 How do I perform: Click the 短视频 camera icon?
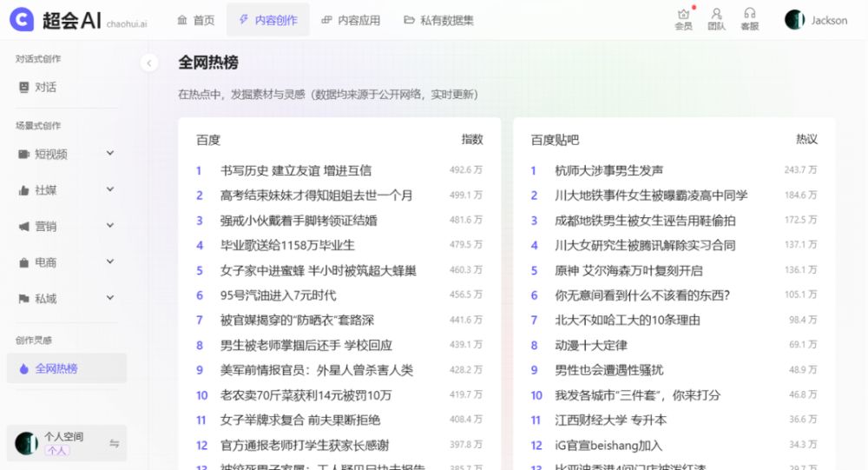coord(23,154)
